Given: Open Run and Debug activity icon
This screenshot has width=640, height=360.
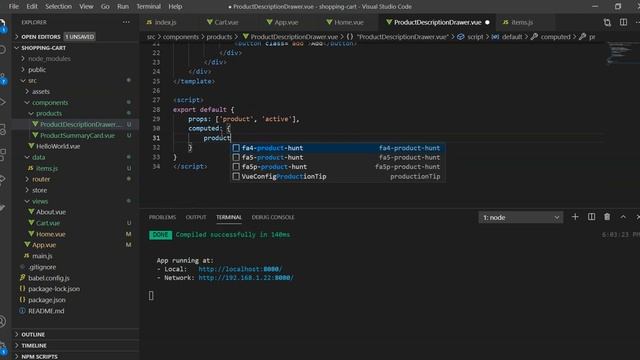Looking at the screenshot, I should 2,102.
